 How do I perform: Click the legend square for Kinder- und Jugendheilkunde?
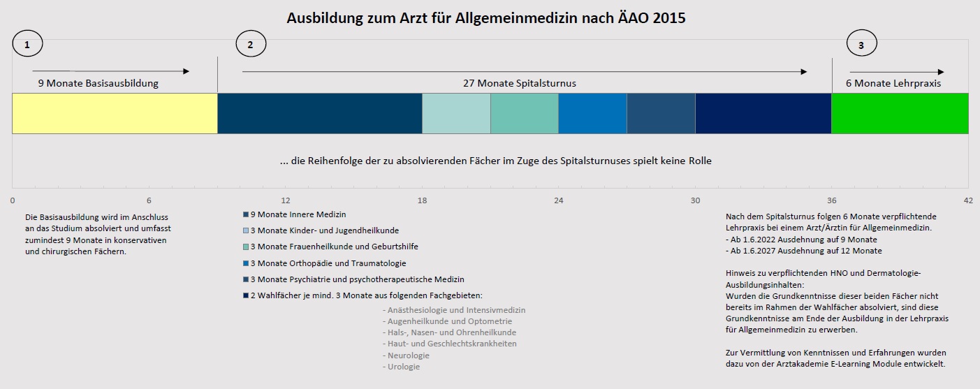coord(245,230)
